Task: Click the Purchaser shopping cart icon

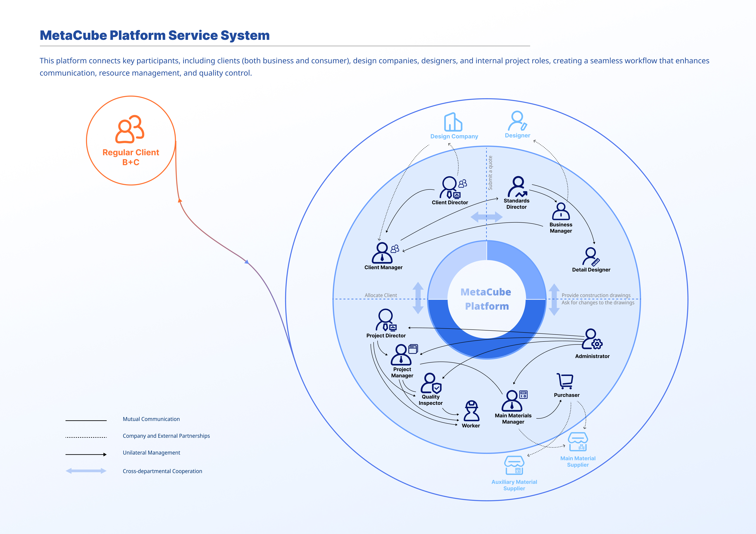Action: tap(565, 381)
